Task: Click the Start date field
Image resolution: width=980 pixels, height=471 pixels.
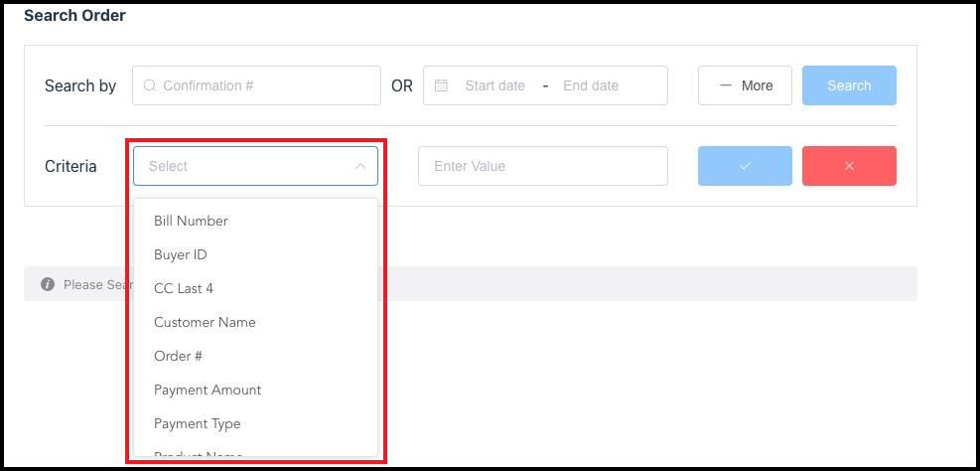Action: (494, 85)
